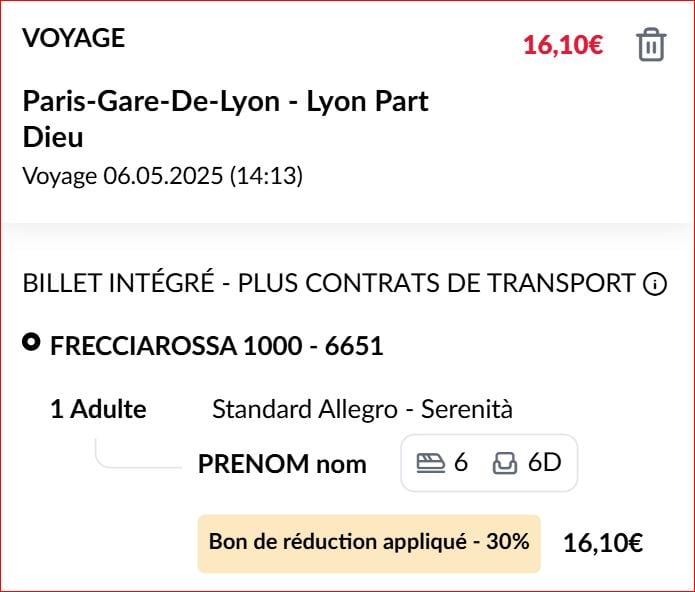The image size is (695, 592).
Task: Click the Voyage 06.05.2025 (14:13) date line
Action: coord(163,176)
